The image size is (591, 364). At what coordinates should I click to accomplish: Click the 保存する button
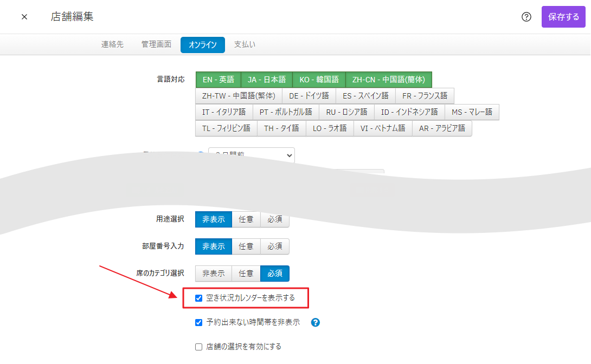tap(563, 17)
